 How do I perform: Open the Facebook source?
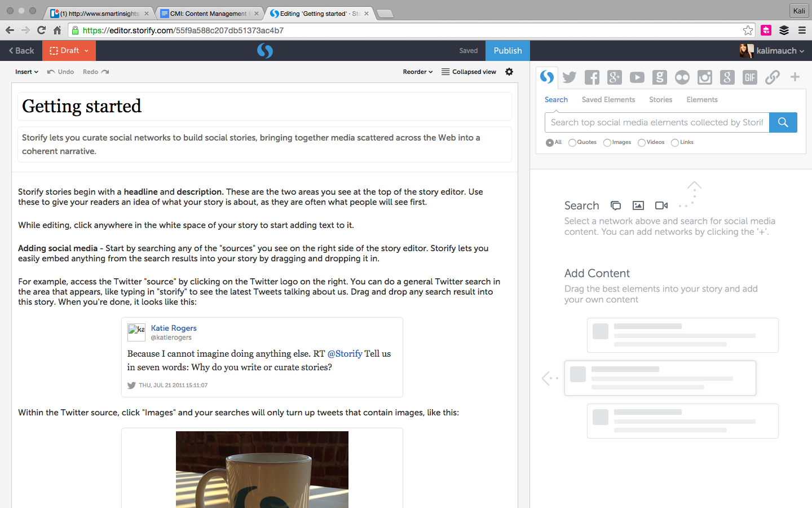click(x=592, y=77)
